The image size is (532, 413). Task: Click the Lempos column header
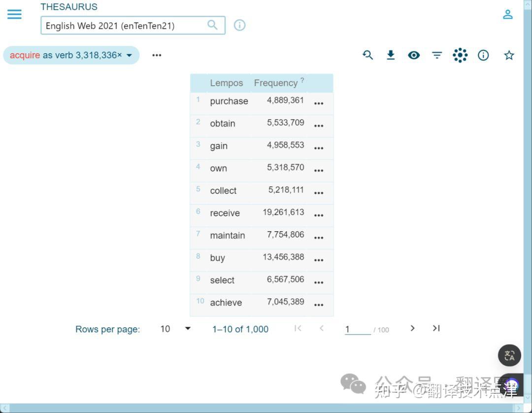227,83
